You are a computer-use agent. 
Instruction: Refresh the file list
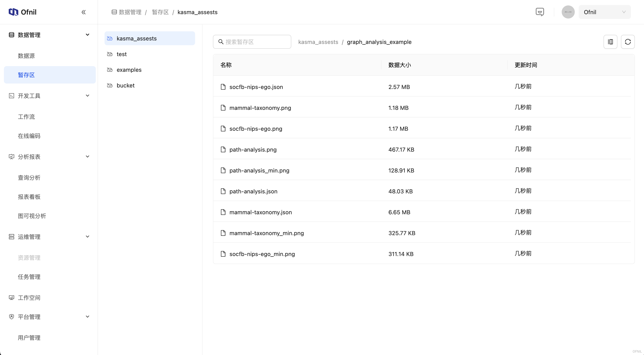[627, 42]
